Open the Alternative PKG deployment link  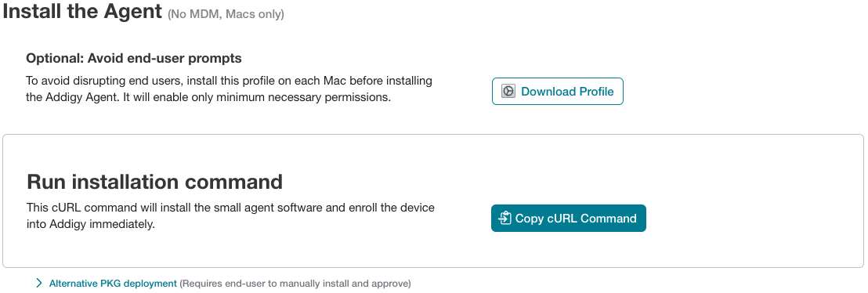pyautogui.click(x=113, y=283)
